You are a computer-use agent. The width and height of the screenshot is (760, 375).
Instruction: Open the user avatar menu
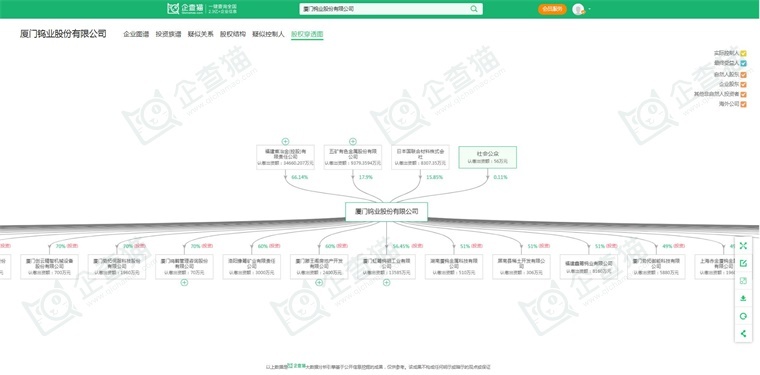(578, 9)
